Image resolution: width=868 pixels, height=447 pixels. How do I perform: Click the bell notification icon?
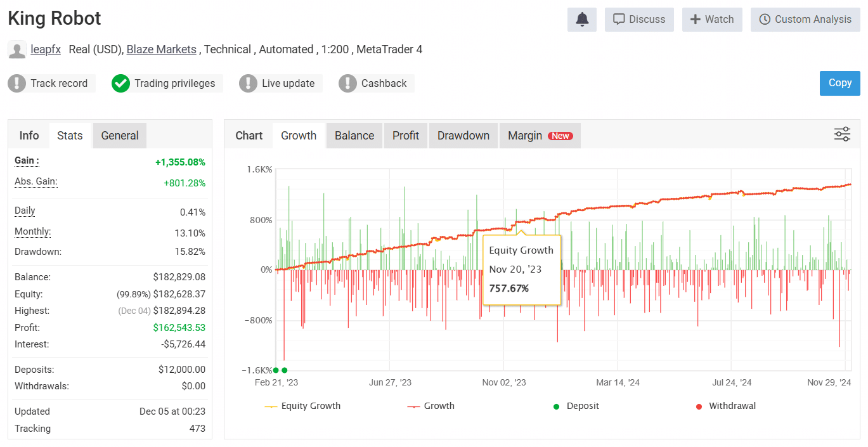[x=582, y=20]
